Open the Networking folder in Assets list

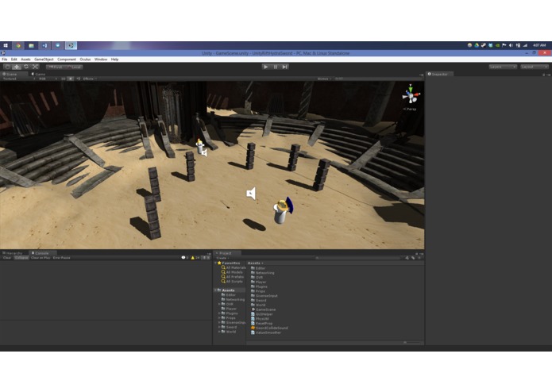[x=263, y=273]
